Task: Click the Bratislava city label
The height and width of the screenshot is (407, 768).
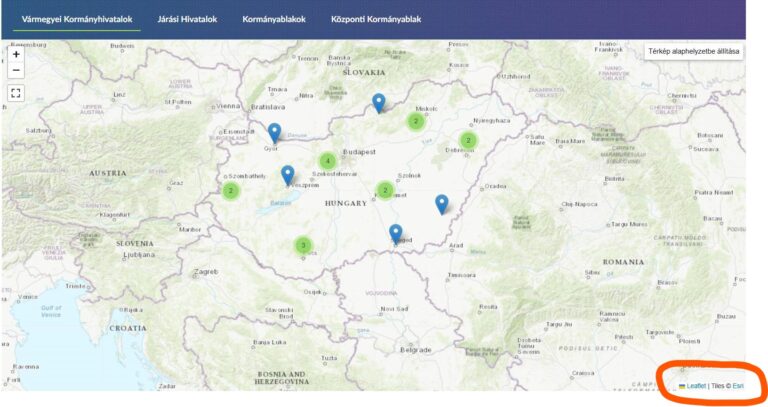Action: tap(268, 107)
